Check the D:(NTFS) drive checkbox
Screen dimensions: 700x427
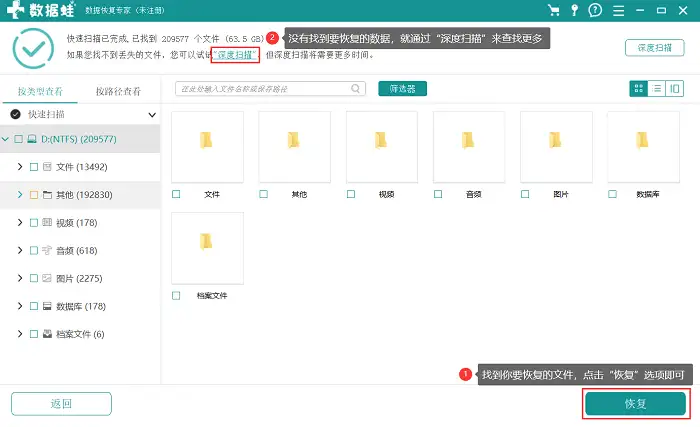tap(18, 139)
